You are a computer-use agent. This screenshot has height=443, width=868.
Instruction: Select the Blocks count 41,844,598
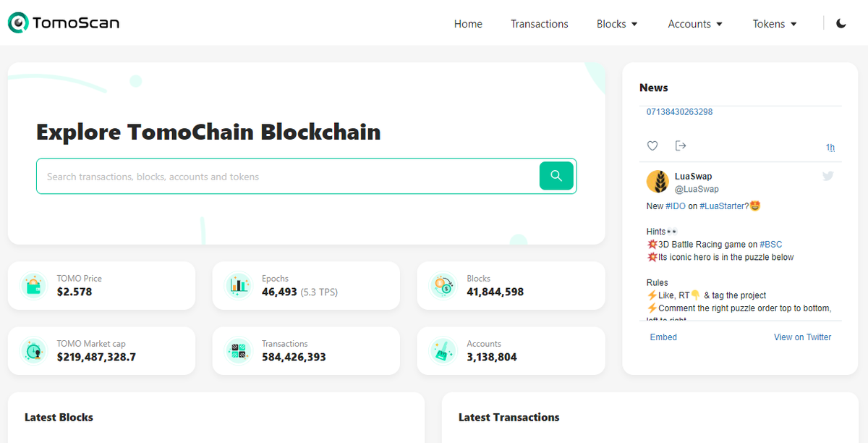(x=495, y=292)
